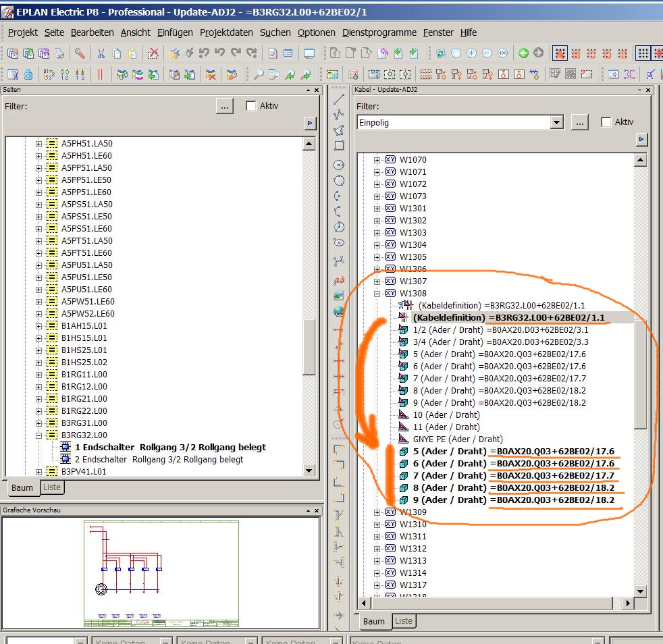This screenshot has width=663, height=644.
Task: Click the Seiten tree vertical scrollbar thumb
Action: (309, 347)
